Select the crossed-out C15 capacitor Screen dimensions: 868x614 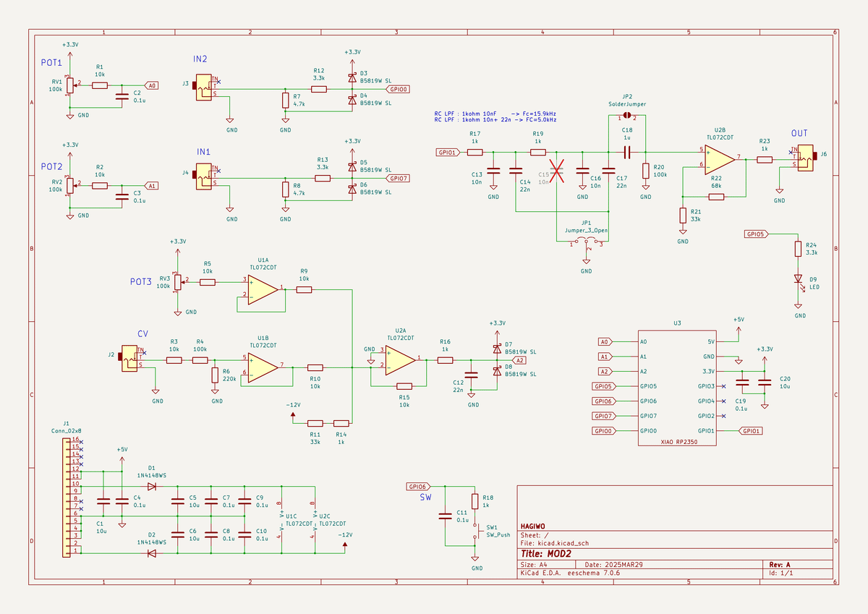(x=556, y=171)
